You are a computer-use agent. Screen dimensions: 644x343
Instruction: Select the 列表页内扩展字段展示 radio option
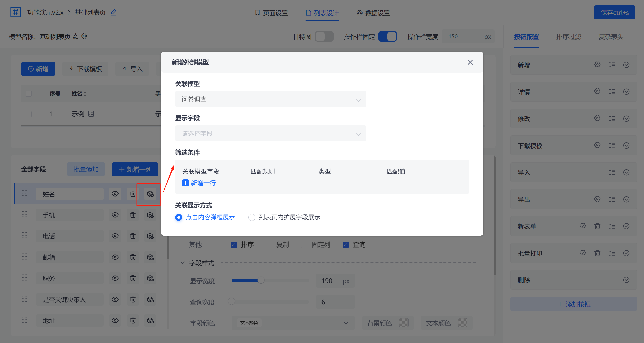pyautogui.click(x=252, y=217)
